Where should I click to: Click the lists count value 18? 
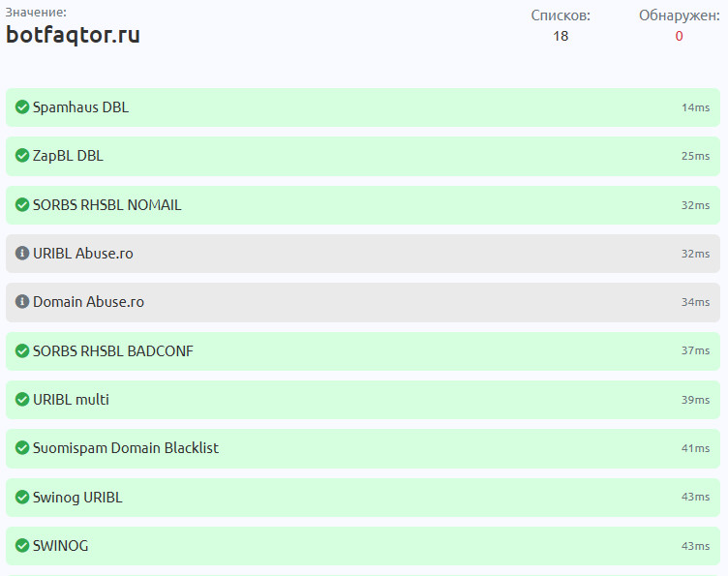[561, 36]
